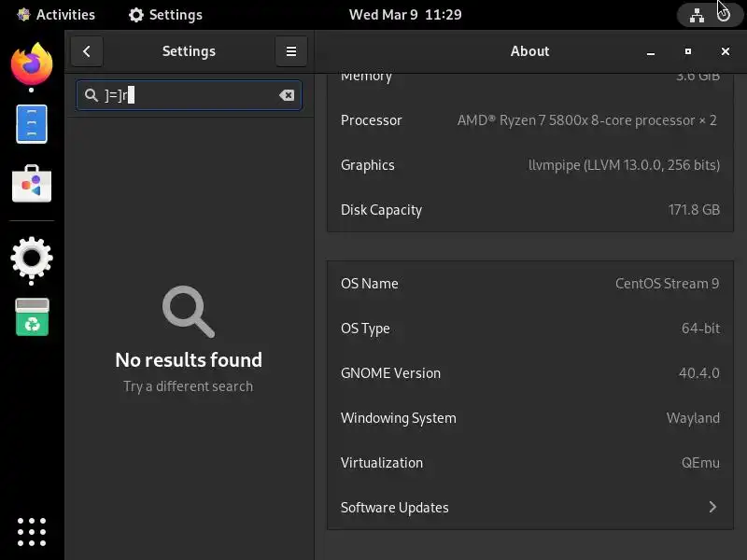Click the 'Wayland' value
747x560 pixels.
pyautogui.click(x=693, y=418)
